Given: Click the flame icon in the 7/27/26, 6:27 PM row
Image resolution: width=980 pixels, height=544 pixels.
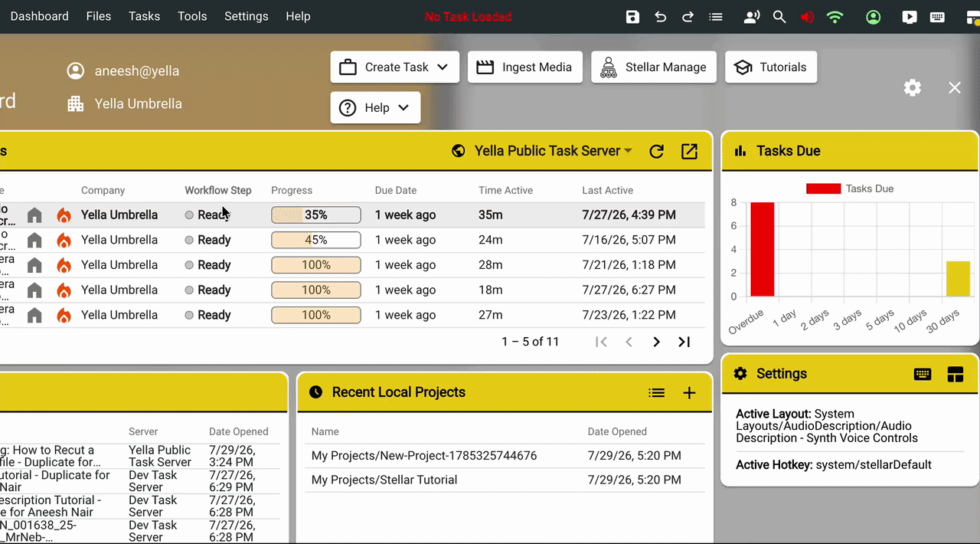Looking at the screenshot, I should click(64, 290).
